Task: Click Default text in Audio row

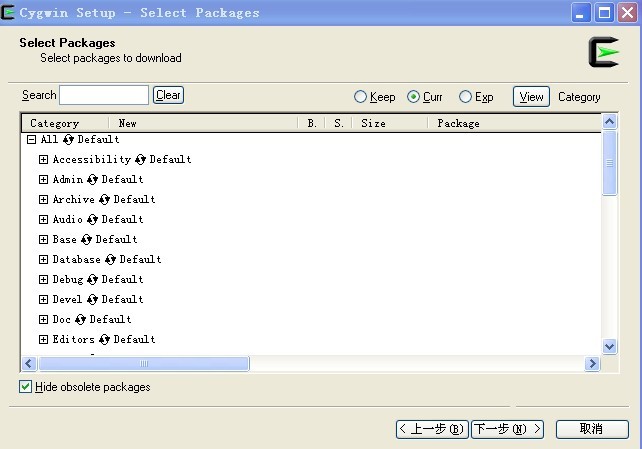Action: (122, 220)
